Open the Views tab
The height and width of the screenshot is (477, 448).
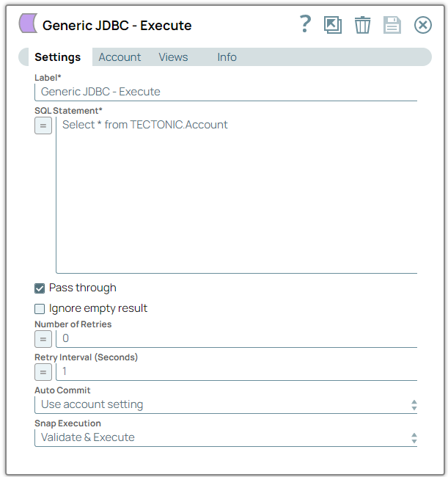point(173,57)
